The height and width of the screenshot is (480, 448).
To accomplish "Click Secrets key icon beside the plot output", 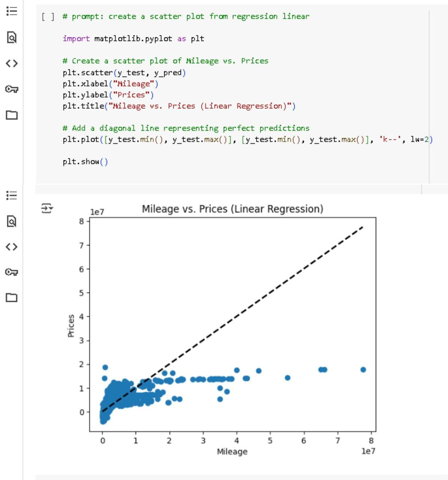I will coord(12,272).
